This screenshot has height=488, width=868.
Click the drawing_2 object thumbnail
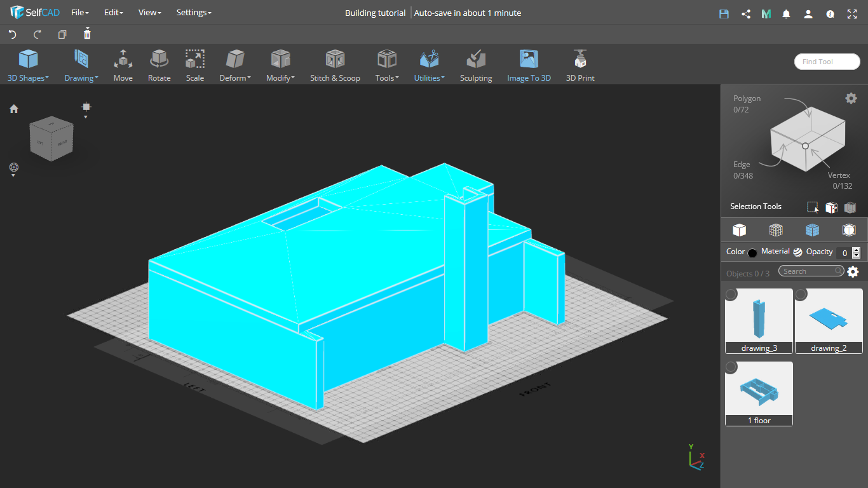(829, 321)
